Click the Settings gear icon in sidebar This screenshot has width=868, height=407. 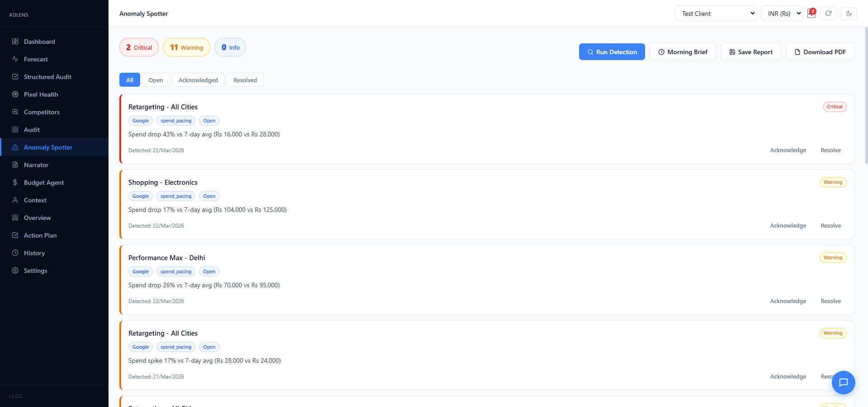coord(15,271)
